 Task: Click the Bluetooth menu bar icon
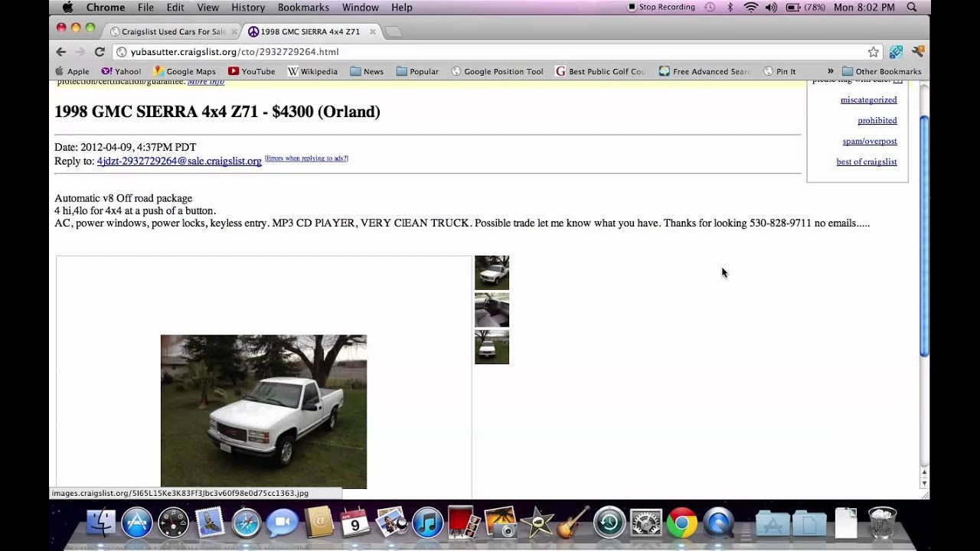click(730, 7)
